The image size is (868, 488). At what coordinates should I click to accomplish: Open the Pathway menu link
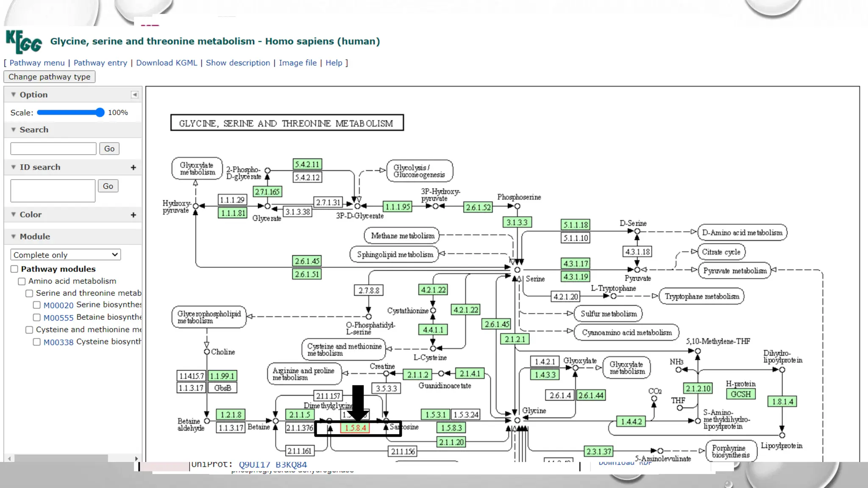click(37, 63)
